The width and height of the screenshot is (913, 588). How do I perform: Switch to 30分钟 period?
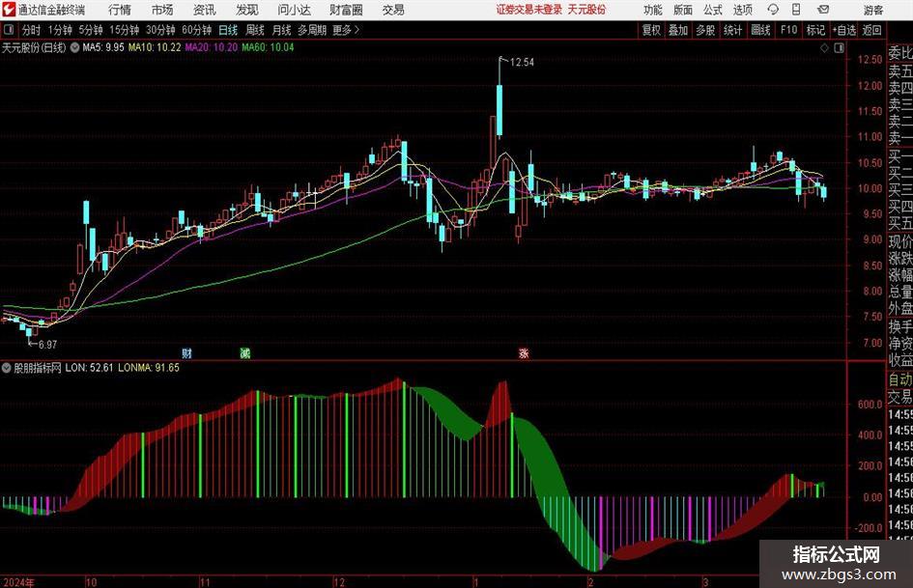coord(160,30)
